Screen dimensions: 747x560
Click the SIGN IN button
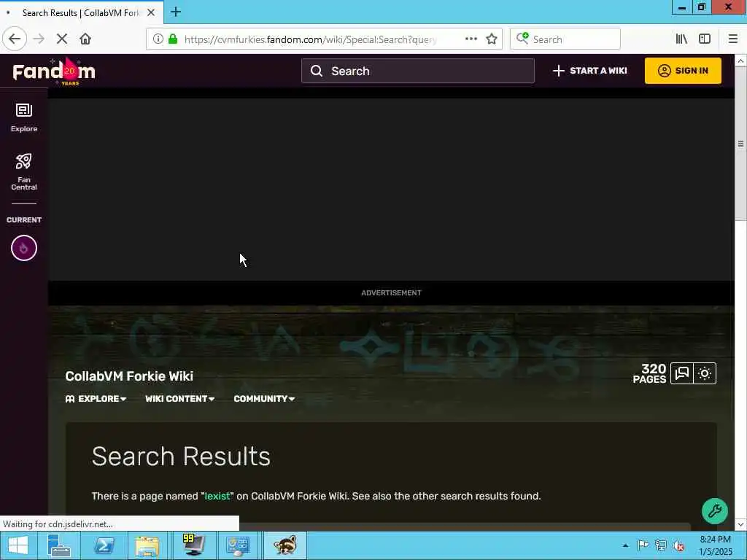pyautogui.click(x=683, y=71)
